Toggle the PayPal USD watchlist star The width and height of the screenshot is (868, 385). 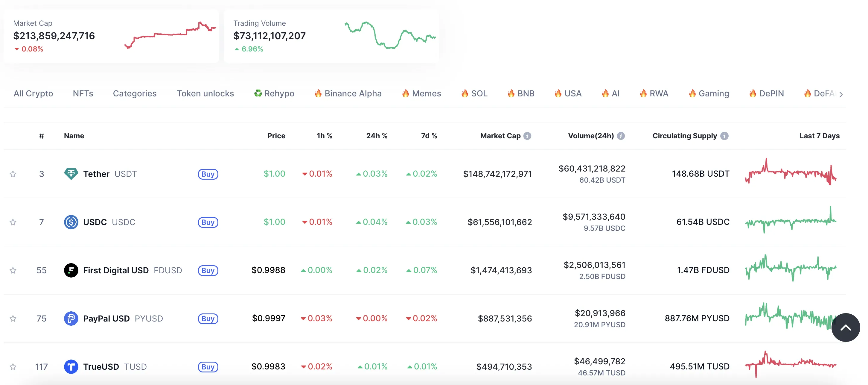pos(13,319)
